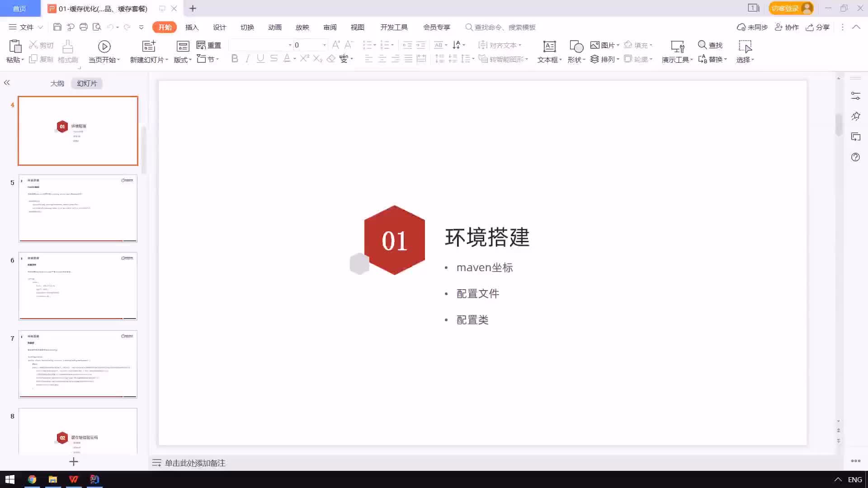Open Chrome from Windows taskbar
868x488 pixels.
pyautogui.click(x=32, y=479)
